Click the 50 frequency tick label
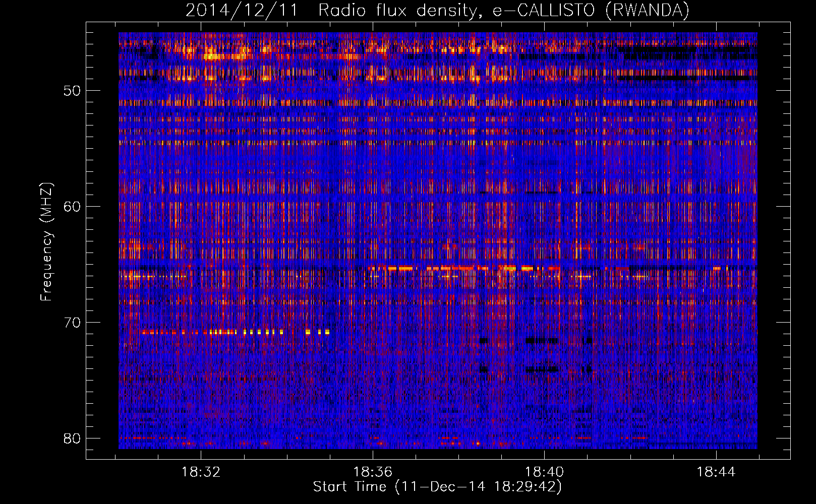816x504 pixels. pos(72,91)
